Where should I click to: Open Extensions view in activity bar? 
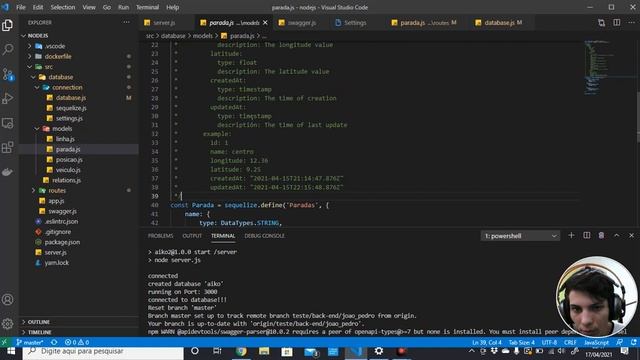click(x=7, y=147)
